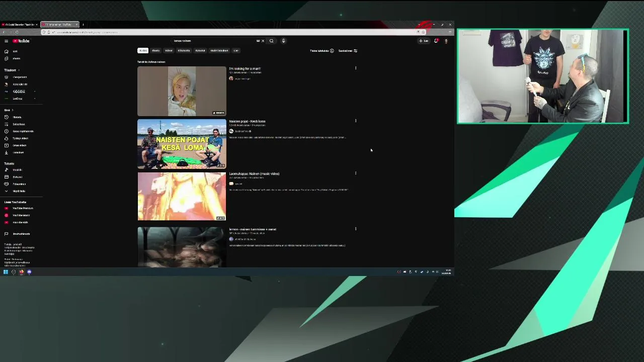Expand the Sinä section chevron

coord(13,110)
